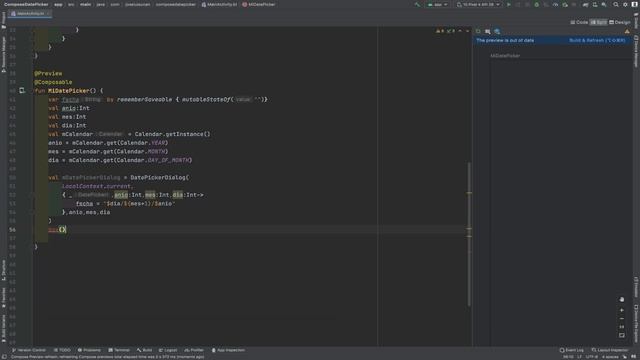Viewport: 640px width, 360px height.
Task: Click the 4 spaces indent setting
Action: pos(610,357)
